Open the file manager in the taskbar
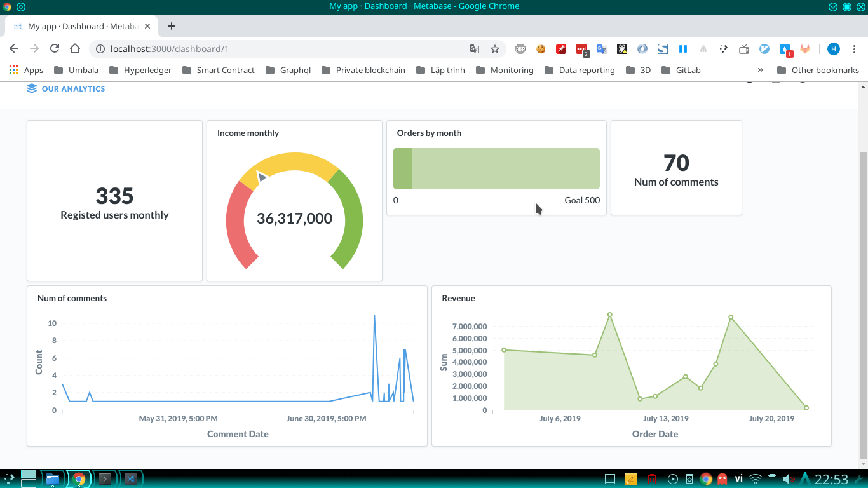This screenshot has width=868, height=488. click(x=53, y=478)
